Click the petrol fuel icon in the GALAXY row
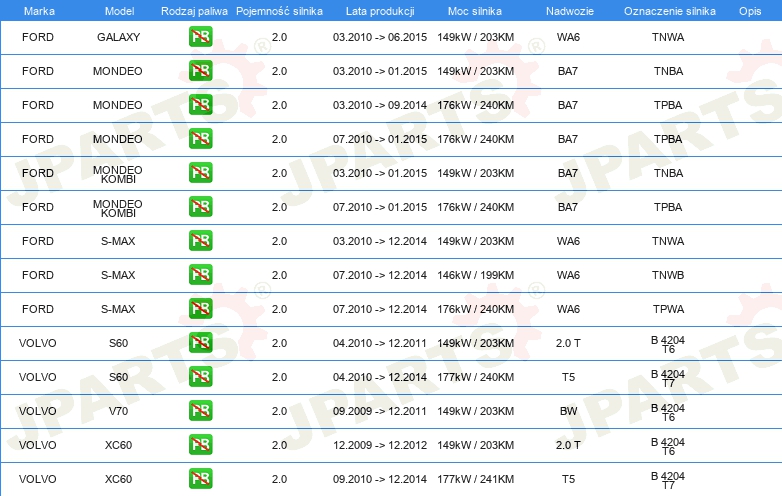 pyautogui.click(x=200, y=36)
